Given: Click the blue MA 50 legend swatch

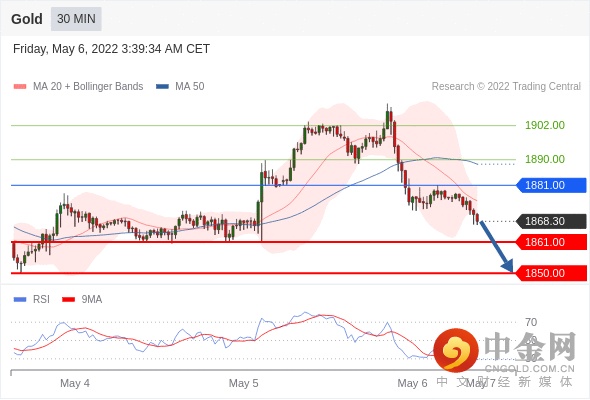Looking at the screenshot, I should [x=163, y=87].
